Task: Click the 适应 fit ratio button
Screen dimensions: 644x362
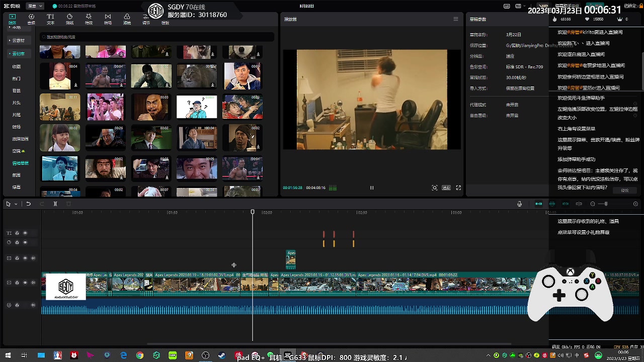Action: click(x=446, y=188)
